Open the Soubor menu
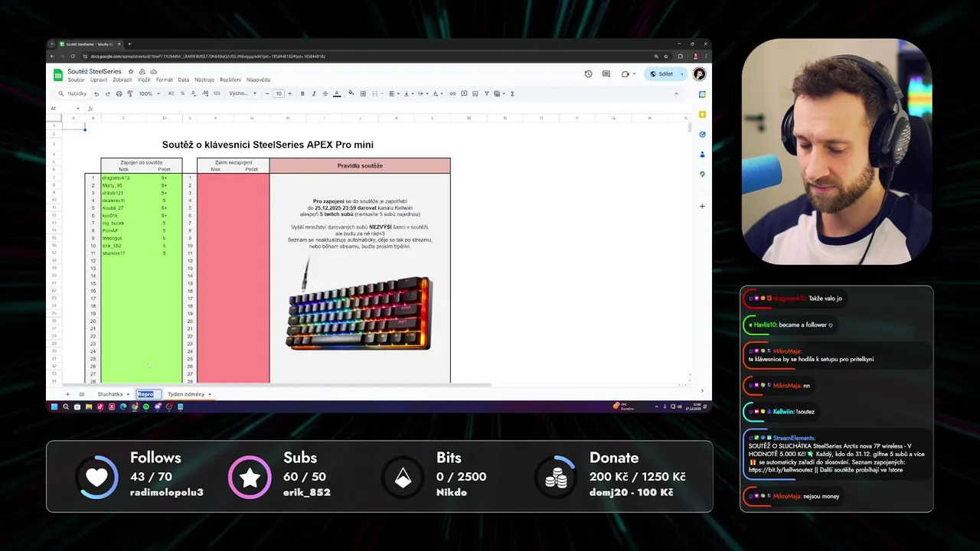This screenshot has width=980, height=551. pyautogui.click(x=76, y=80)
